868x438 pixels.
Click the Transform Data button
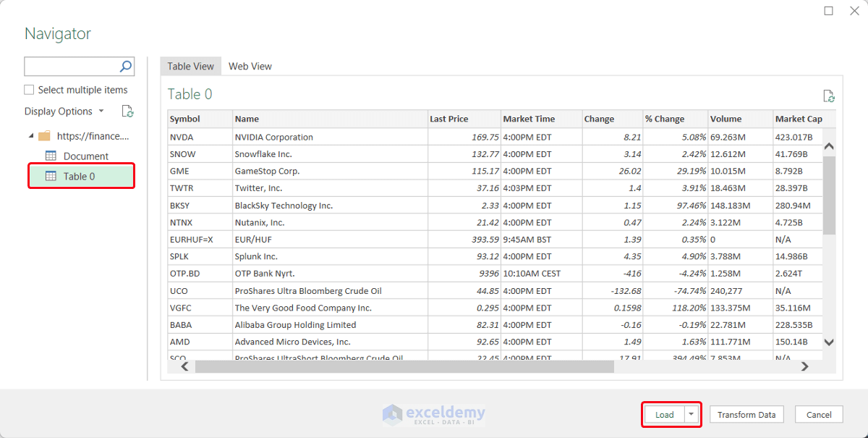746,415
